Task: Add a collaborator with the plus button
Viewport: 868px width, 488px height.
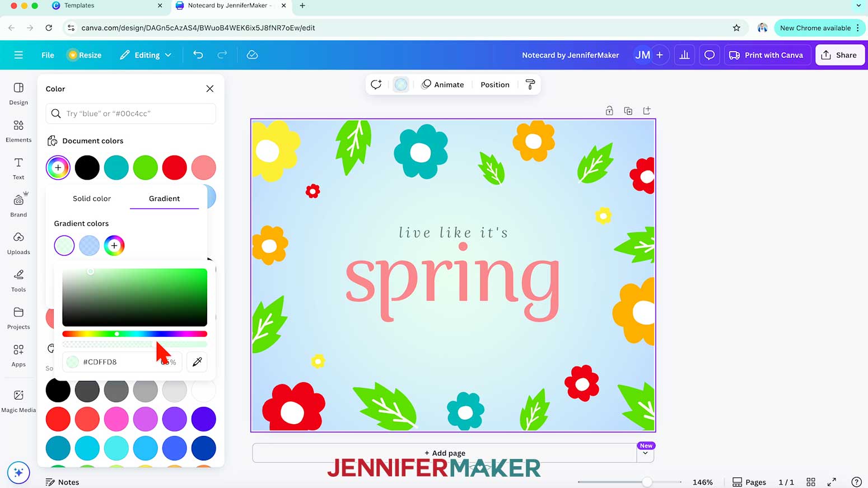Action: tap(660, 55)
